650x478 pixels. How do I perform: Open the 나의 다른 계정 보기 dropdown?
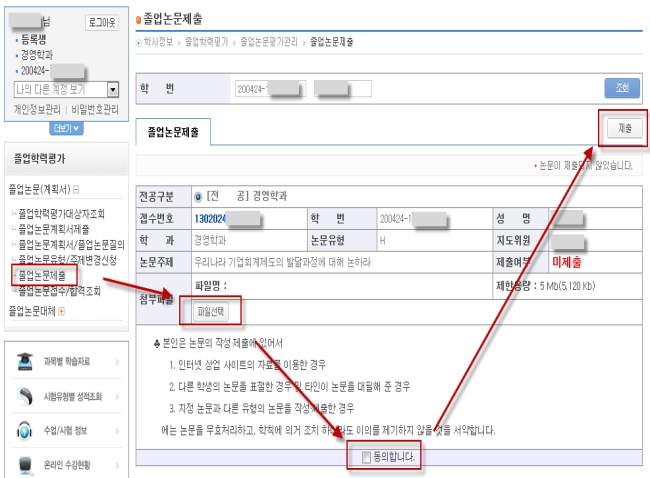coord(112,90)
